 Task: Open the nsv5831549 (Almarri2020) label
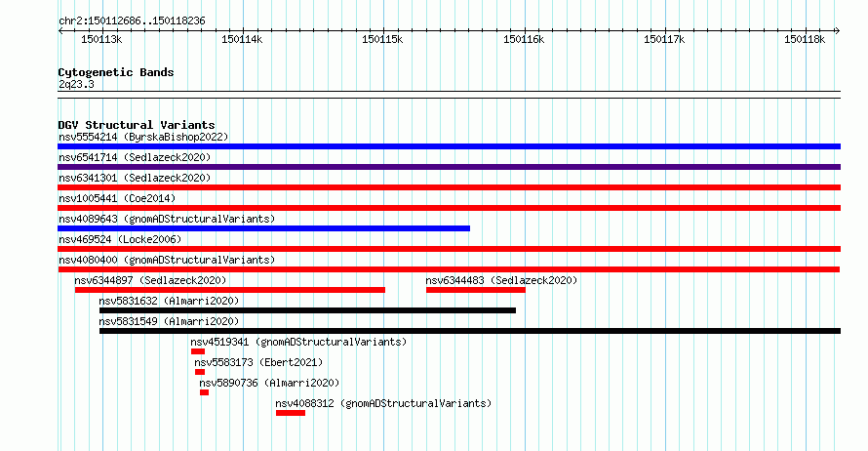tap(169, 321)
